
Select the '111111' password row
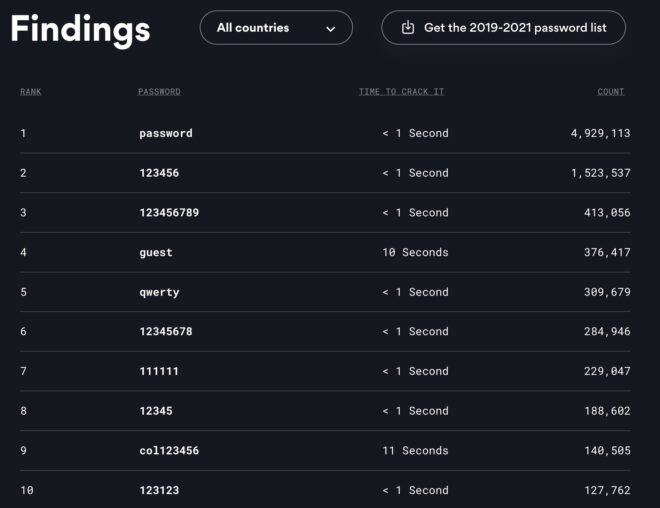tap(159, 371)
